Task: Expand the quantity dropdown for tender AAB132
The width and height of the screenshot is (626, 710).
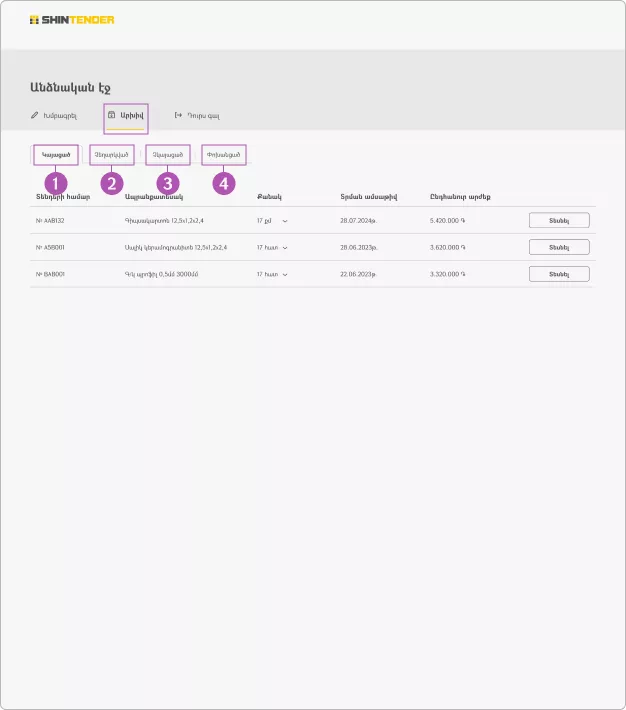Action: tap(285, 220)
